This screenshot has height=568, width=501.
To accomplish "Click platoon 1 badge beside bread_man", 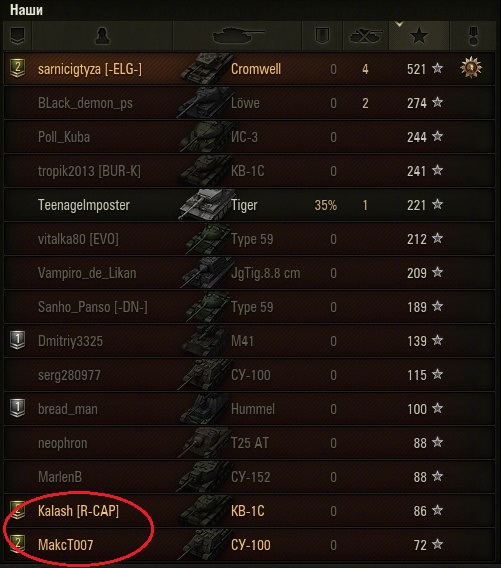I will pos(17,408).
